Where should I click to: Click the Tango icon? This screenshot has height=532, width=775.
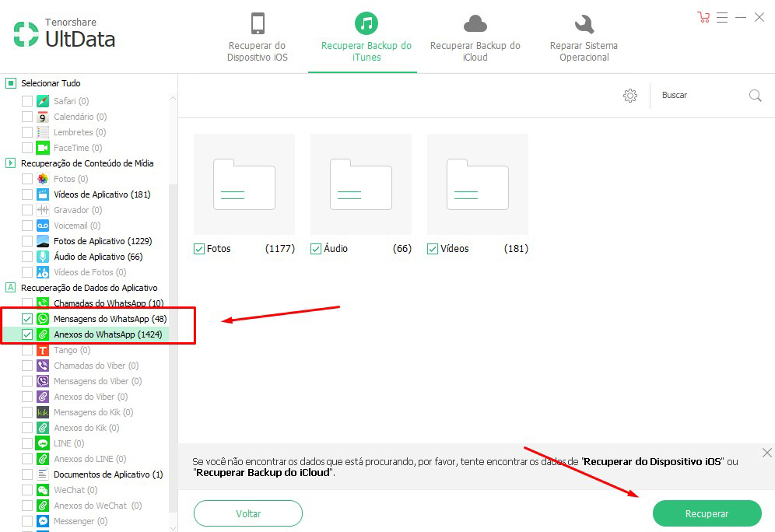[43, 350]
